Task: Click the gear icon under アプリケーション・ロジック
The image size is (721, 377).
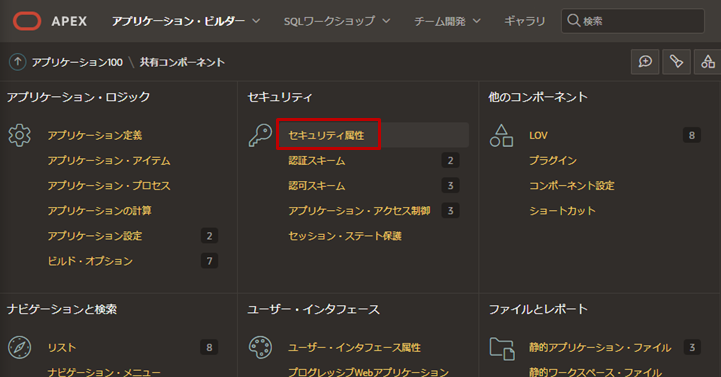Action: pos(19,136)
